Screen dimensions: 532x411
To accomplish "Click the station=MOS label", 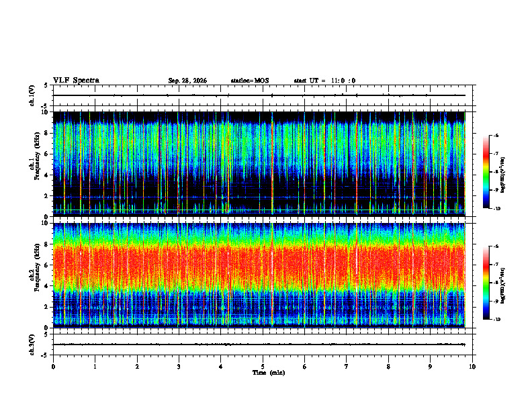I will 250,81.
